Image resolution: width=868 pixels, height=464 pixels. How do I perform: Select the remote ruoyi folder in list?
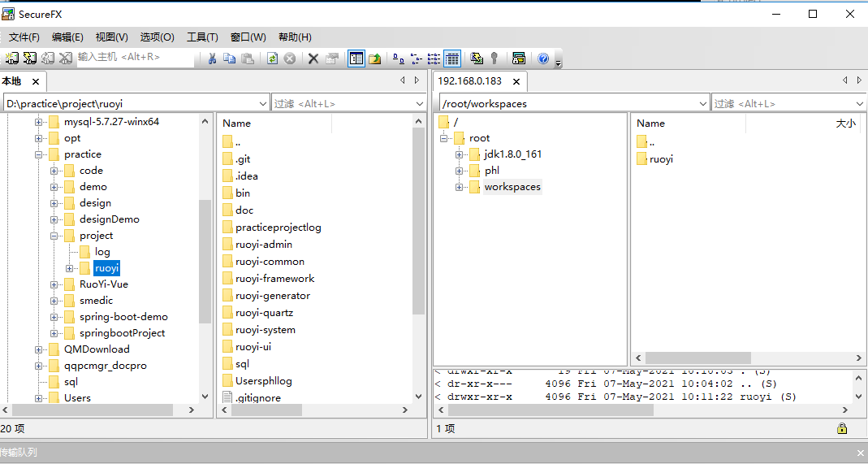pyautogui.click(x=661, y=159)
